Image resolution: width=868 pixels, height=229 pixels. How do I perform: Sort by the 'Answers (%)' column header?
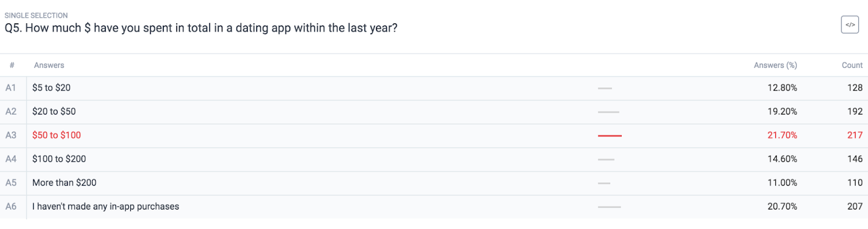[775, 65]
